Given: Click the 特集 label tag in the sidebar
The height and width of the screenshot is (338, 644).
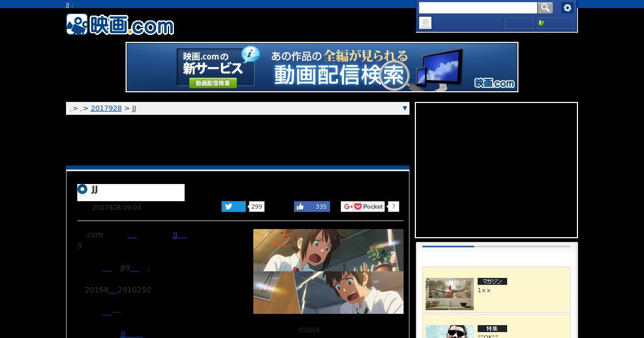Looking at the screenshot, I should click(x=492, y=328).
